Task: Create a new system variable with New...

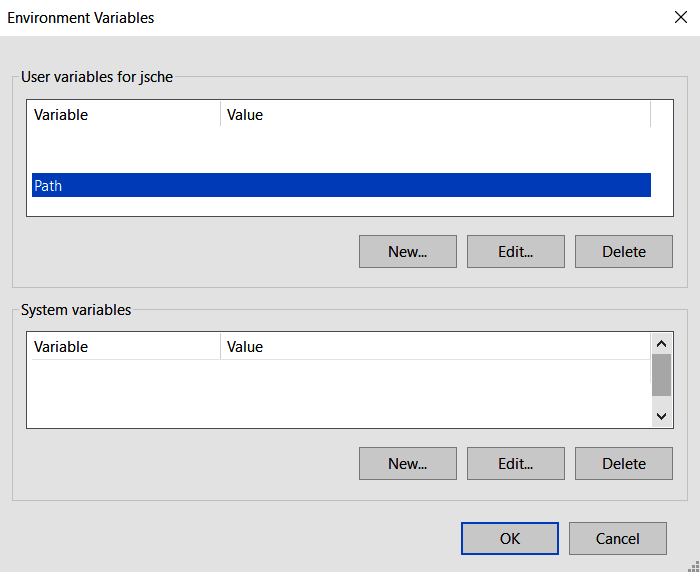Action: [x=407, y=464]
